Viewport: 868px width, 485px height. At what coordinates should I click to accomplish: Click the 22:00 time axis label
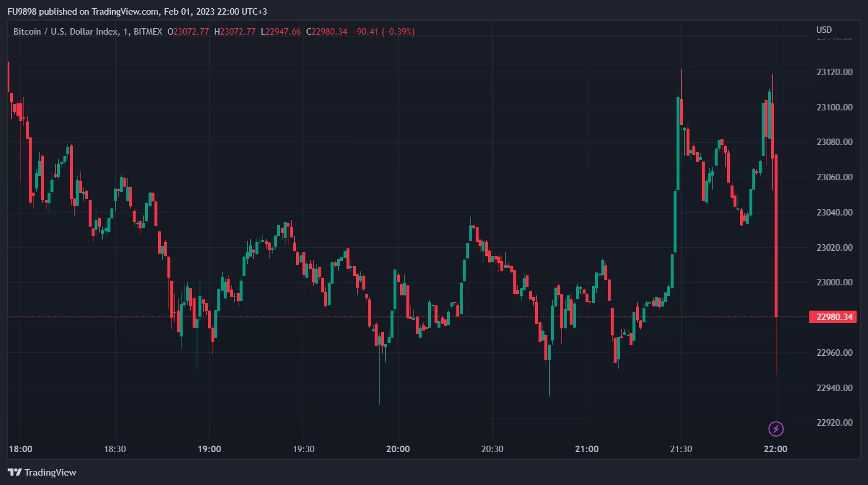pyautogui.click(x=775, y=449)
